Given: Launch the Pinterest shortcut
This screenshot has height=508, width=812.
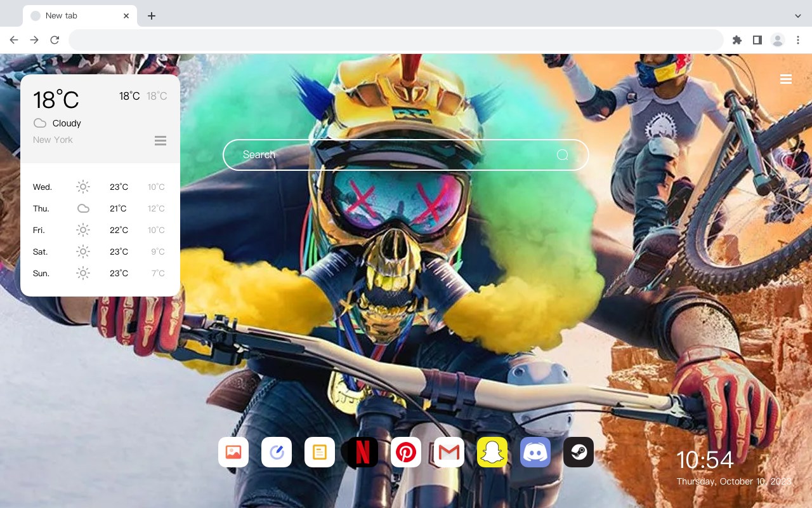Looking at the screenshot, I should coord(406,452).
